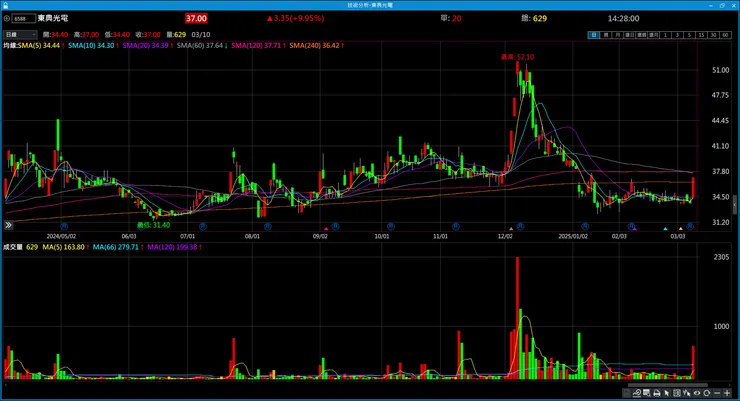Click the 東典光電 stock name
This screenshot has width=740, height=401.
click(53, 18)
